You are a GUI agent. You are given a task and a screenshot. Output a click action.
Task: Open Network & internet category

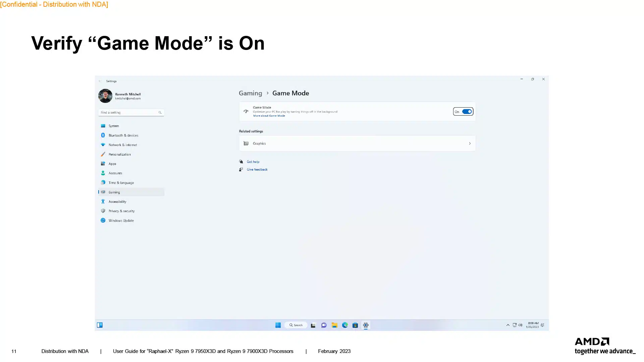(x=131, y=145)
